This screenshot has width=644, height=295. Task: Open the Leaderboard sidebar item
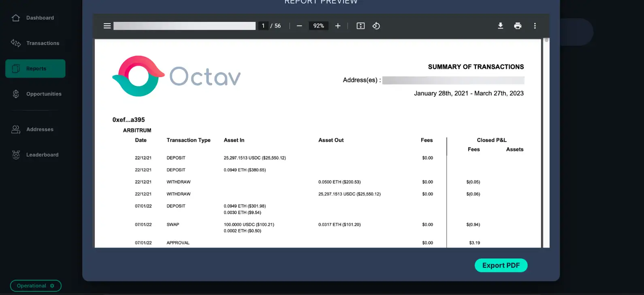pyautogui.click(x=42, y=155)
